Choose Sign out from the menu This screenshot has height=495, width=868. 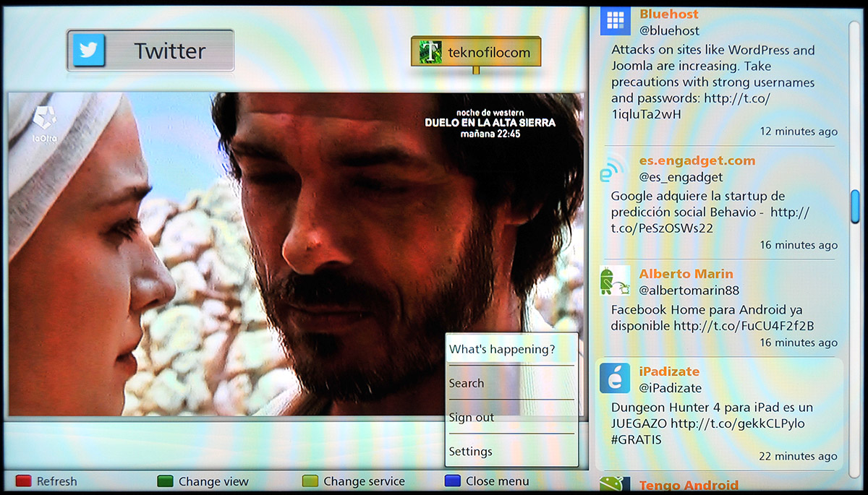(x=472, y=418)
